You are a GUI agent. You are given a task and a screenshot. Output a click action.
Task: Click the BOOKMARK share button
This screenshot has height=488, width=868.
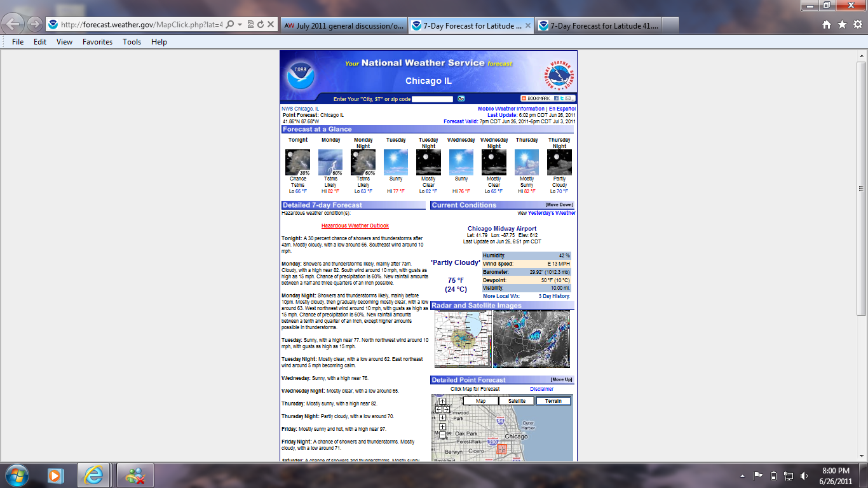535,98
